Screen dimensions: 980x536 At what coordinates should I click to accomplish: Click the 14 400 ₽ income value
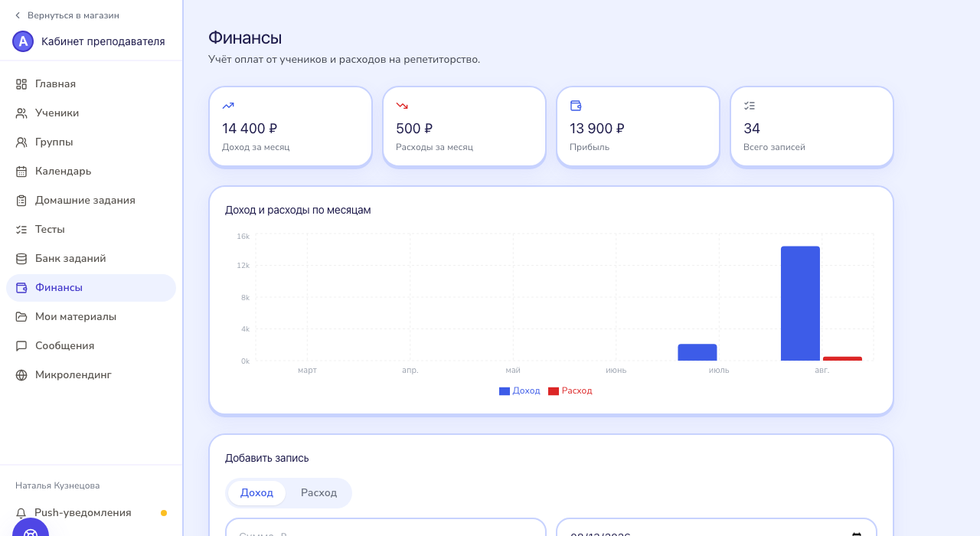tap(250, 129)
